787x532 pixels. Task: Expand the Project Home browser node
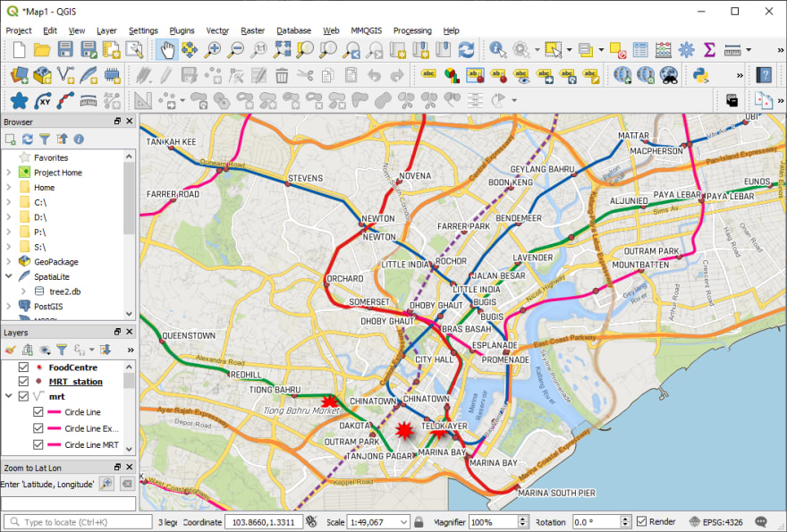click(9, 173)
